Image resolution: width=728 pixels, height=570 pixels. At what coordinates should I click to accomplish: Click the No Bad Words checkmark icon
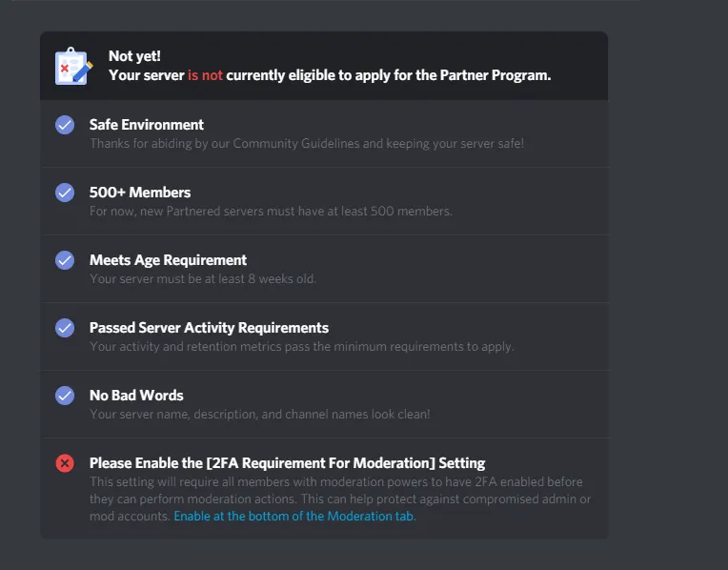(65, 396)
